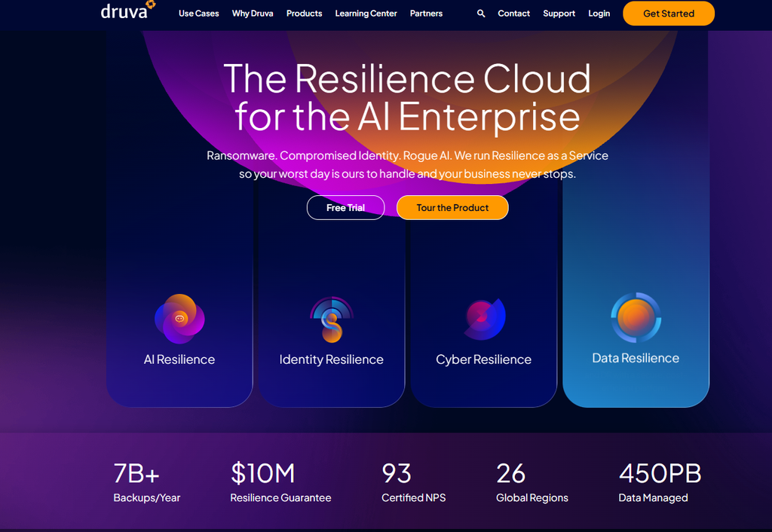Click the $10M statistic
Screen dimensions: 772x532
click(263, 473)
